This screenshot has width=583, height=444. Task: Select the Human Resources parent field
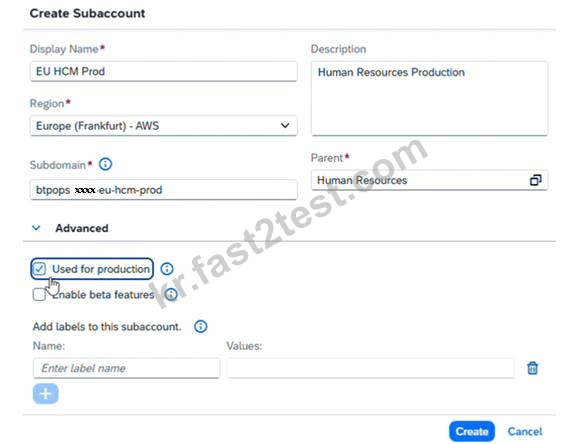[429, 180]
